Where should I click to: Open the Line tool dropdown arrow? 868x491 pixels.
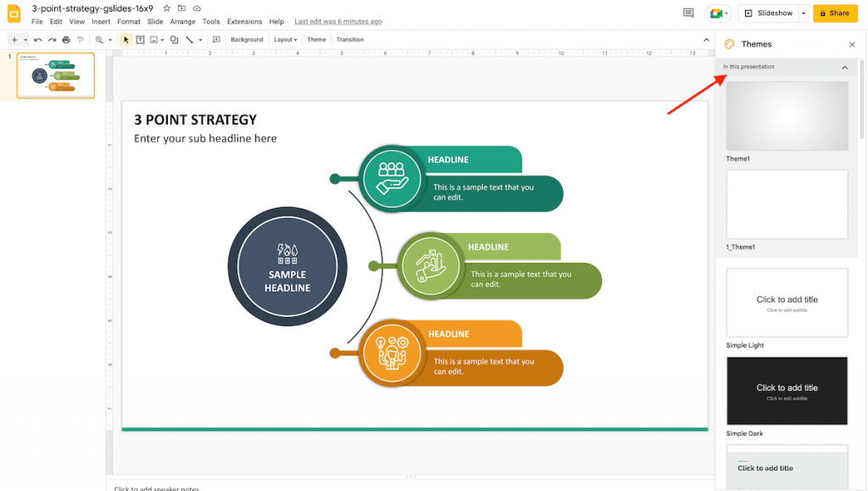[x=198, y=39]
